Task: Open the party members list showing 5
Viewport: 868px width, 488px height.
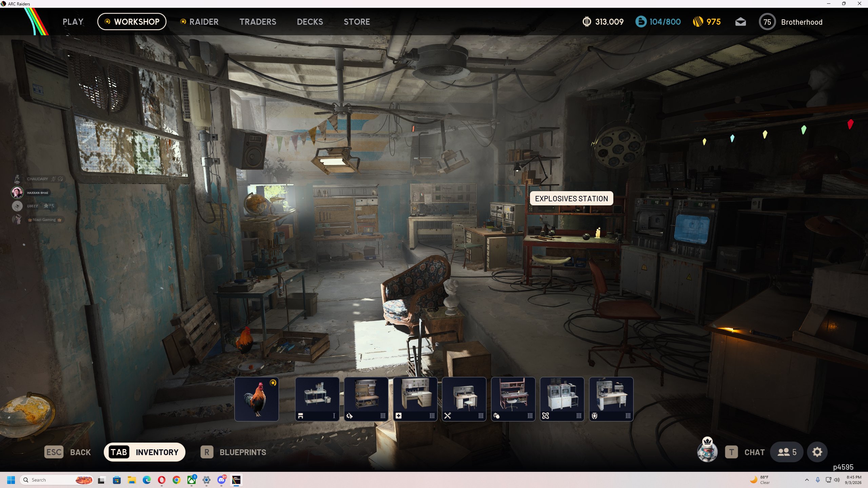Action: click(787, 452)
